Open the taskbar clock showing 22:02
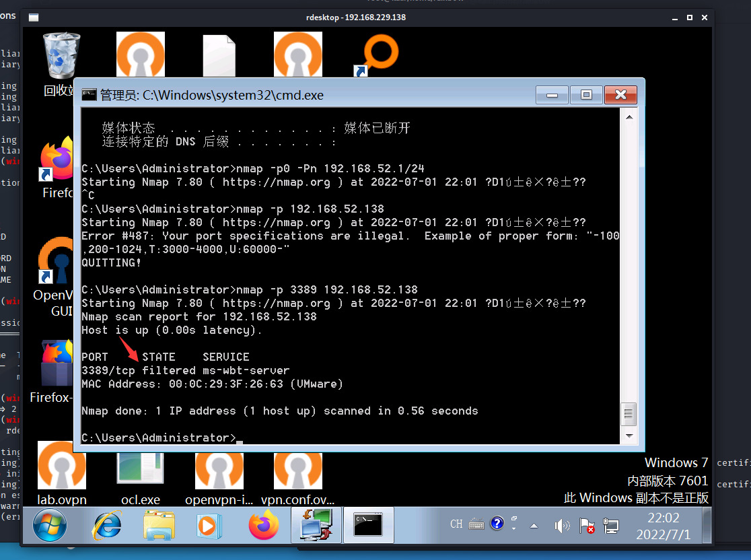 pyautogui.click(x=663, y=526)
